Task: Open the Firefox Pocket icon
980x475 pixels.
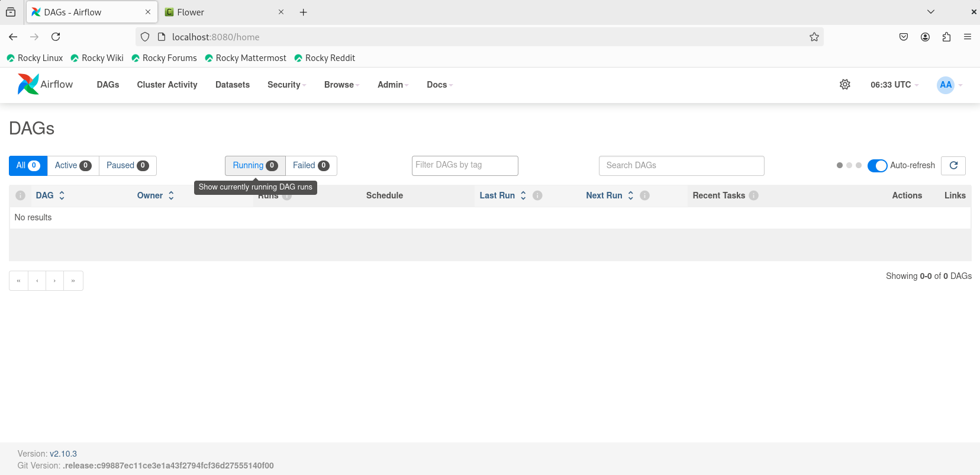Action: pos(904,37)
